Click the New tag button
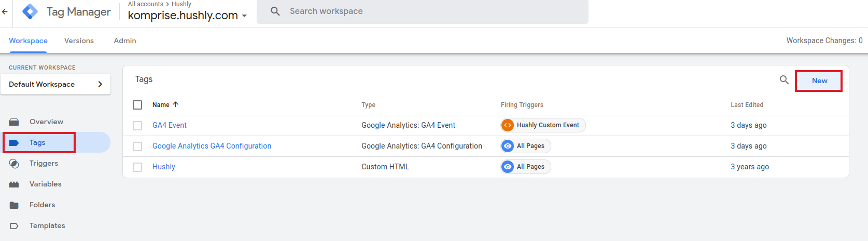 coord(819,81)
